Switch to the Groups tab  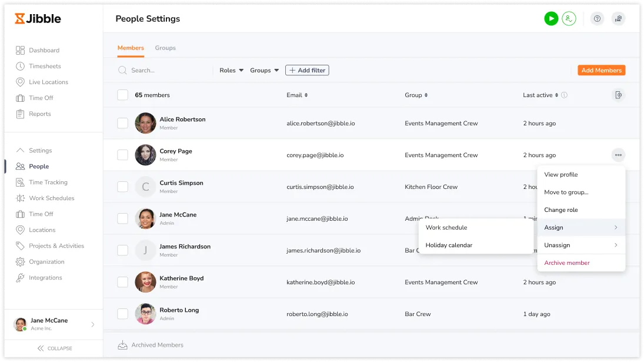point(165,48)
